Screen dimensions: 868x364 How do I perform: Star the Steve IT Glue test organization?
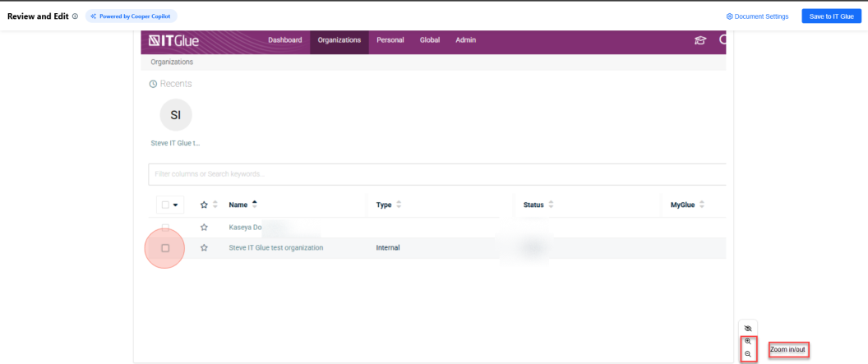204,248
